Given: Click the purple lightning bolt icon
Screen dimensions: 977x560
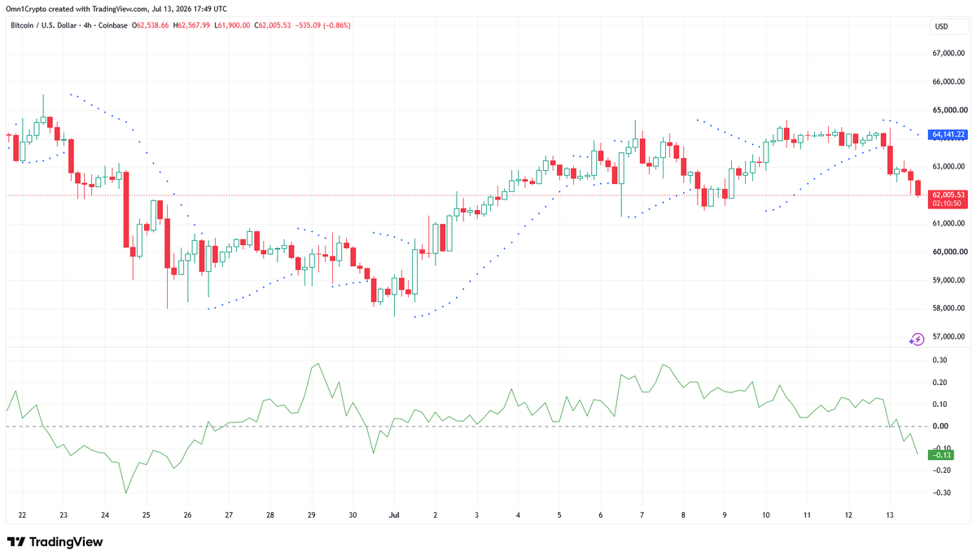Looking at the screenshot, I should tap(917, 339).
